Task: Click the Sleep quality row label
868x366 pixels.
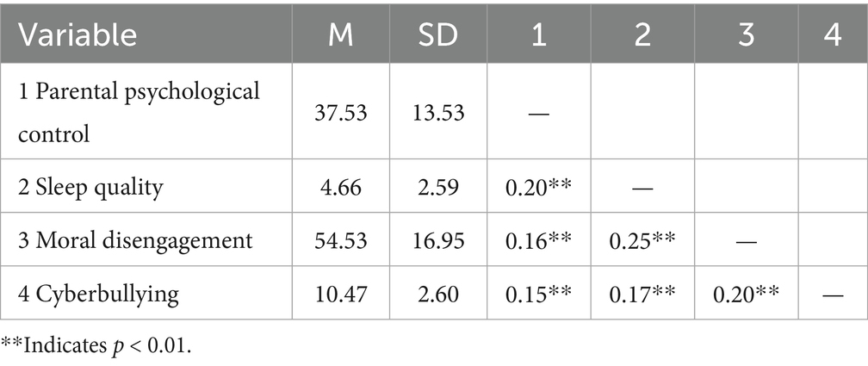Action: coord(89,188)
